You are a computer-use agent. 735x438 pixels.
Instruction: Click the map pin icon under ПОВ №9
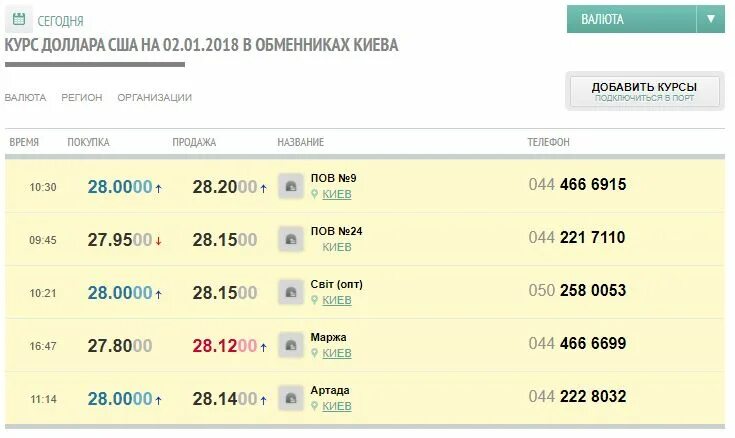coord(315,194)
